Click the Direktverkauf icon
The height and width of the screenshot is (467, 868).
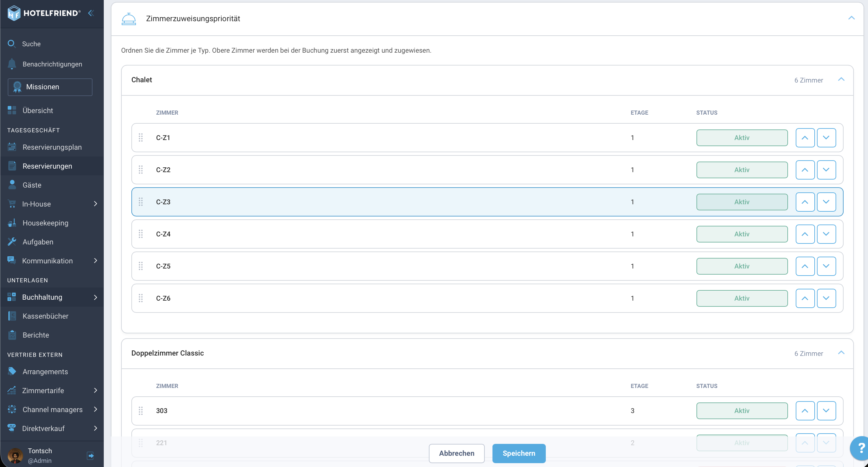[12, 427]
